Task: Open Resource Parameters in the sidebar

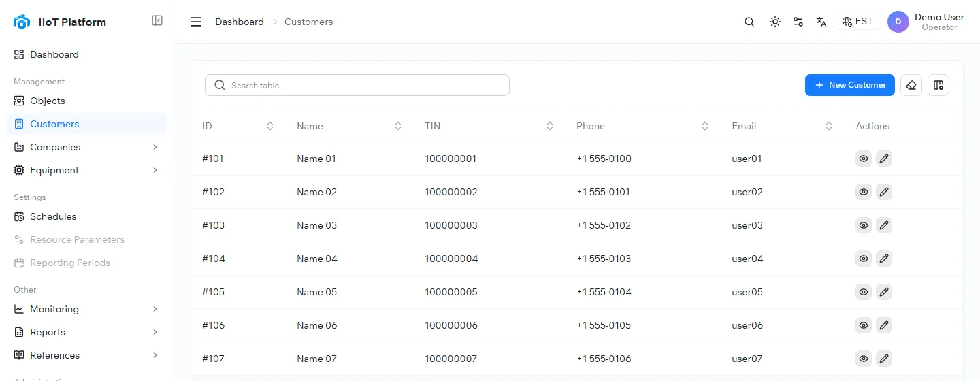Action: point(86,239)
